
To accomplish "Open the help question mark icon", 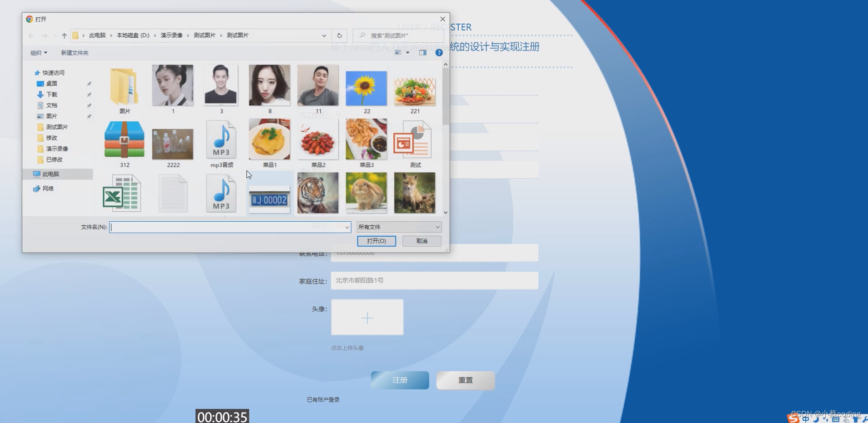I will tap(439, 53).
